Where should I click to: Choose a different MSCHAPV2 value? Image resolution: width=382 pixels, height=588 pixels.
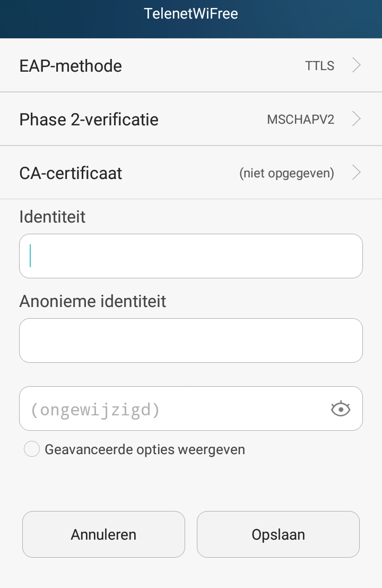[x=300, y=120]
